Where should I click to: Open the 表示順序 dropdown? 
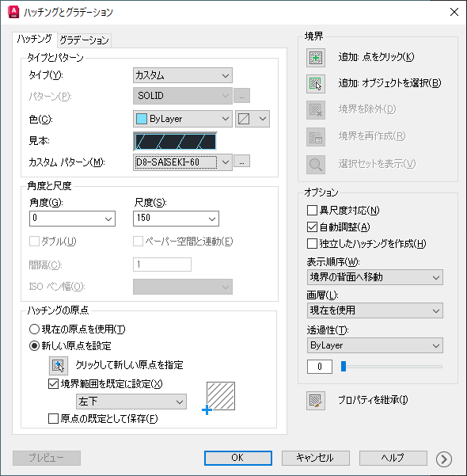pos(374,277)
